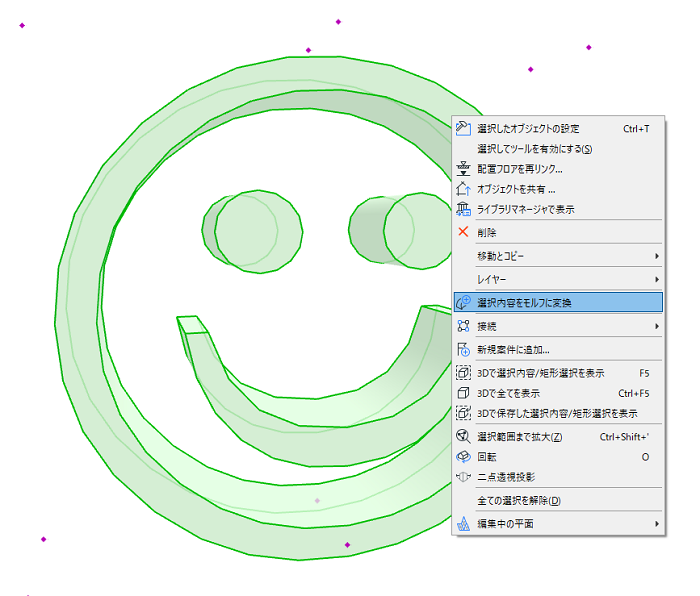Viewport: 700px width, 596px height.
Task: Open 選択したオブジェクトの設定 menu entry
Action: pyautogui.click(x=558, y=129)
